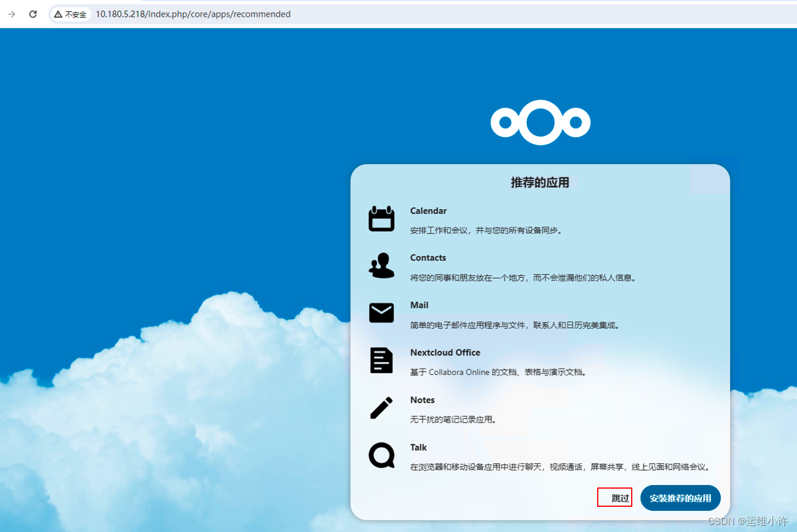This screenshot has width=797, height=532.
Task: Click the Nextcloud logo
Action: pyautogui.click(x=540, y=122)
